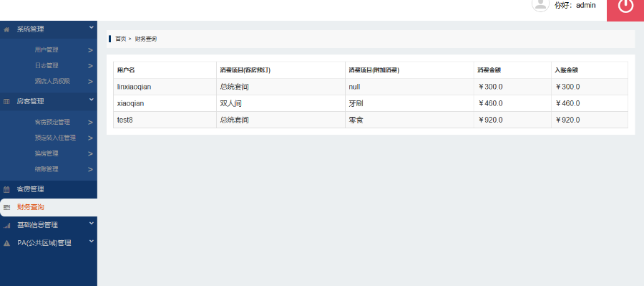Click the home icon beside 系统管理

click(6, 29)
